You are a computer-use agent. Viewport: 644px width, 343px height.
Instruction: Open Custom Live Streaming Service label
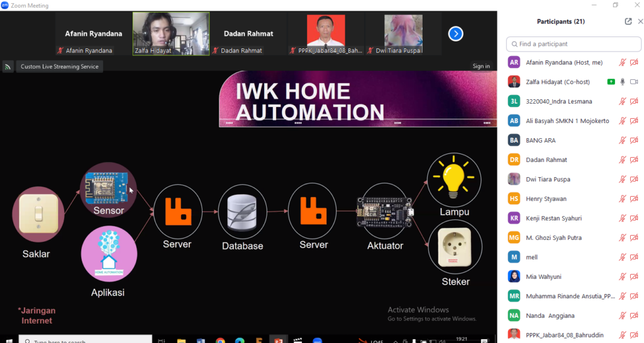(60, 67)
